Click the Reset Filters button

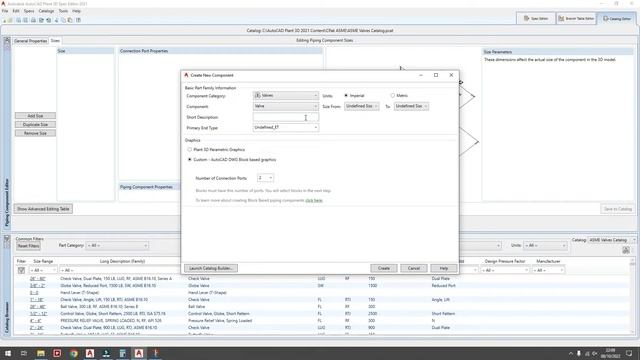[28, 246]
